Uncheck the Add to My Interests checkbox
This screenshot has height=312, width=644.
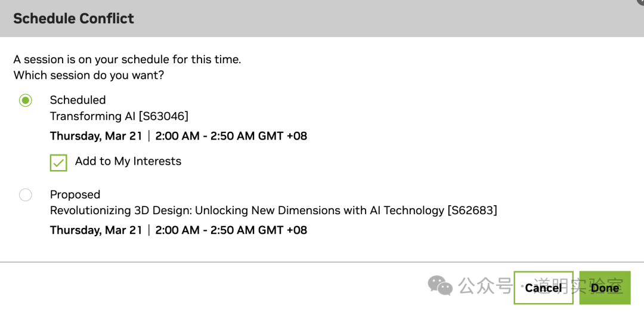pyautogui.click(x=58, y=162)
